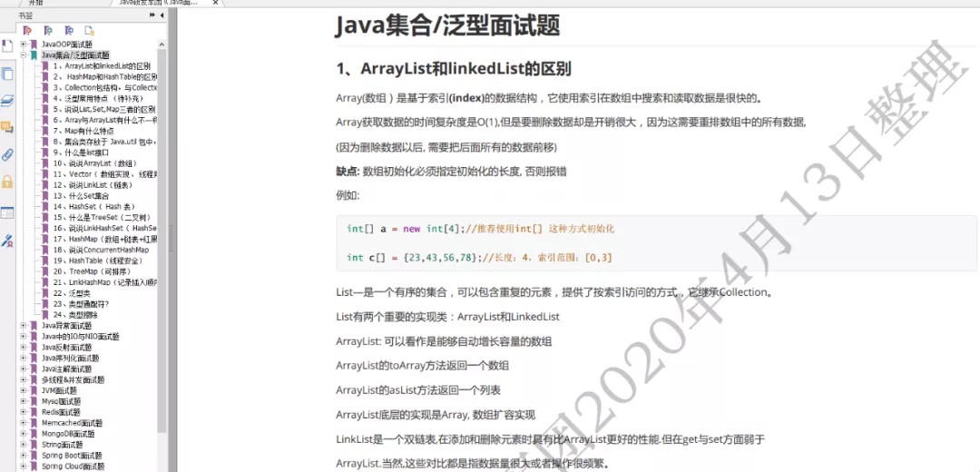Expand the Mysql面试题 bookmark node
Image resolution: width=980 pixels, height=472 pixels.
tap(23, 401)
